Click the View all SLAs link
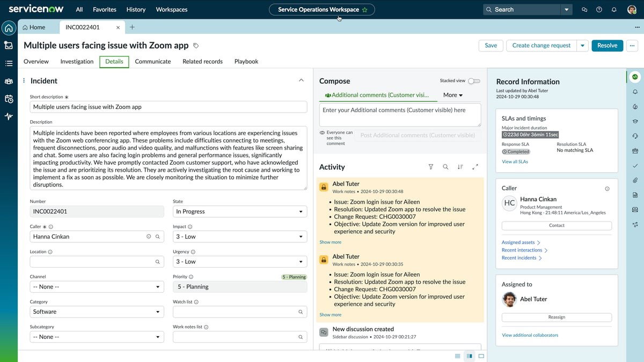 tap(515, 161)
